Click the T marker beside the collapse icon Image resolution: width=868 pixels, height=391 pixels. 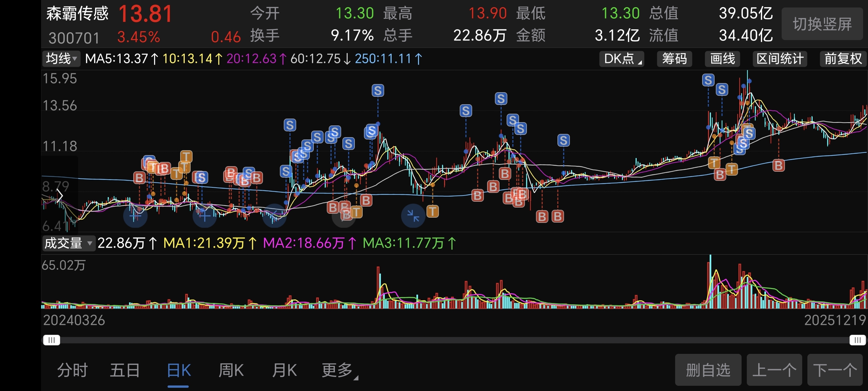433,212
